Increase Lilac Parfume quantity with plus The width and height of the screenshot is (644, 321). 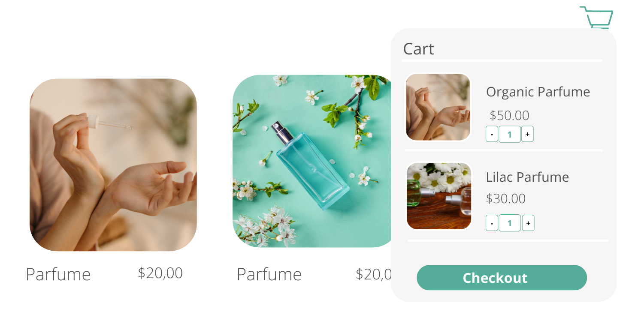pyautogui.click(x=528, y=223)
